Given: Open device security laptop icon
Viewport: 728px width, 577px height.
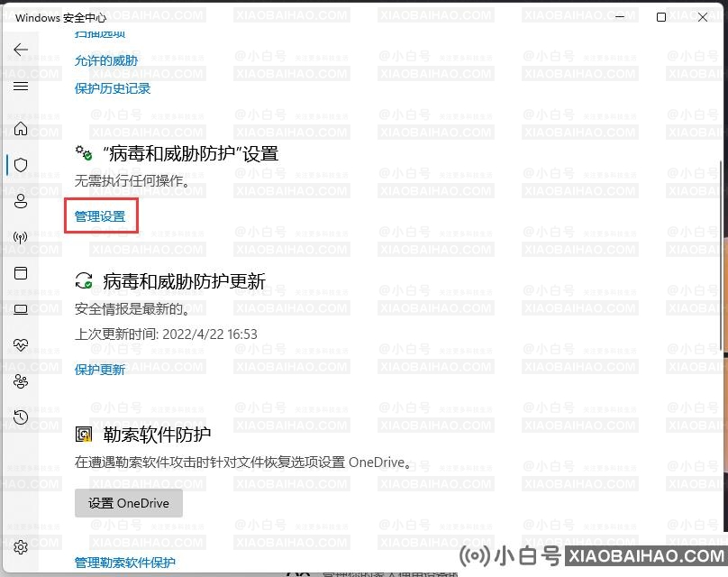Looking at the screenshot, I should tap(21, 309).
